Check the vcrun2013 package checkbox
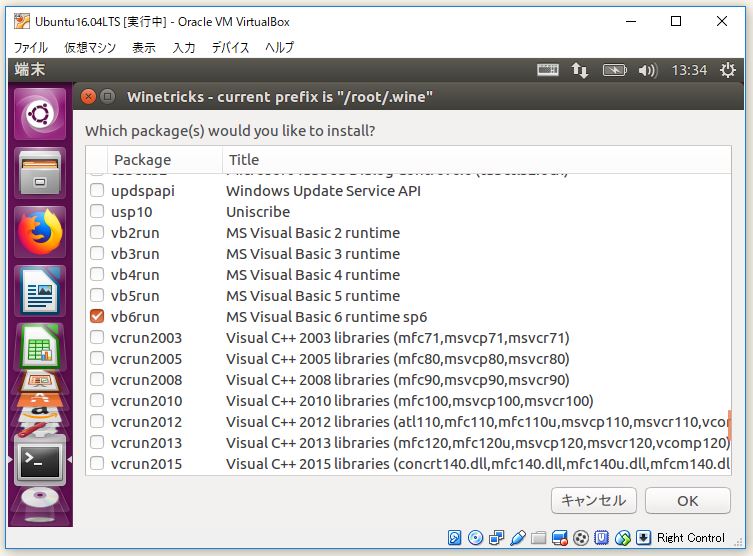 pos(97,442)
